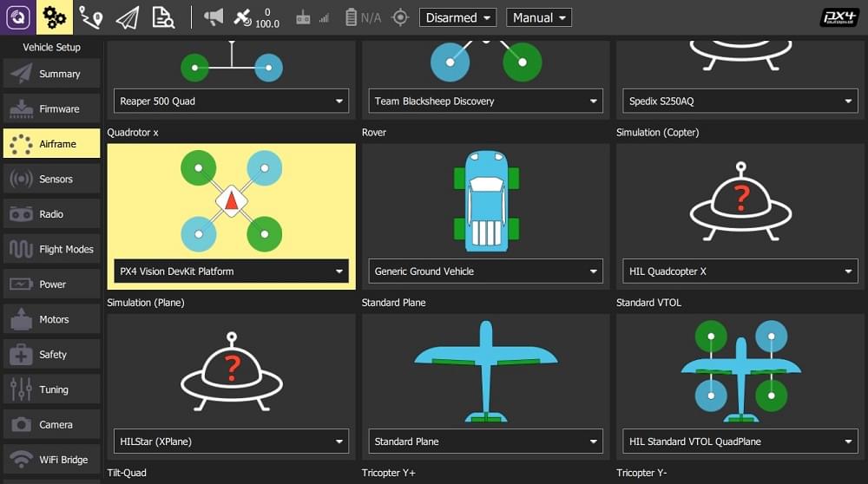This screenshot has height=484, width=868.
Task: Go to the Flight Modes section
Action: [x=52, y=249]
